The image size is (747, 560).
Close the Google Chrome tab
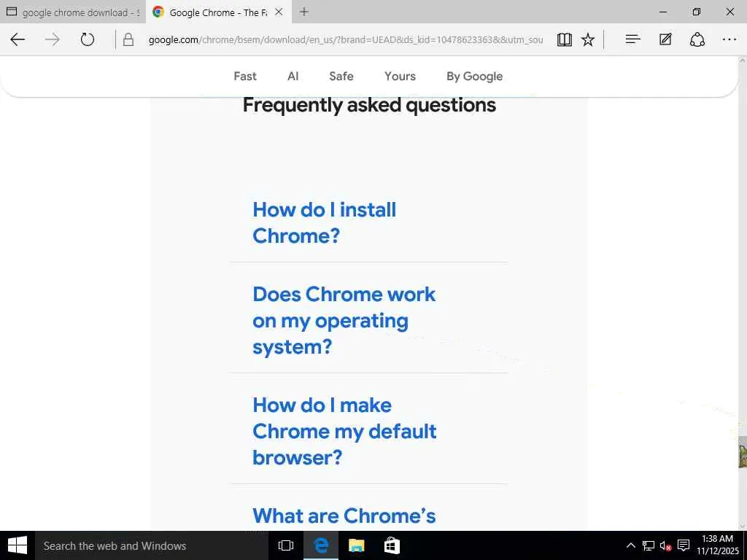pos(279,12)
